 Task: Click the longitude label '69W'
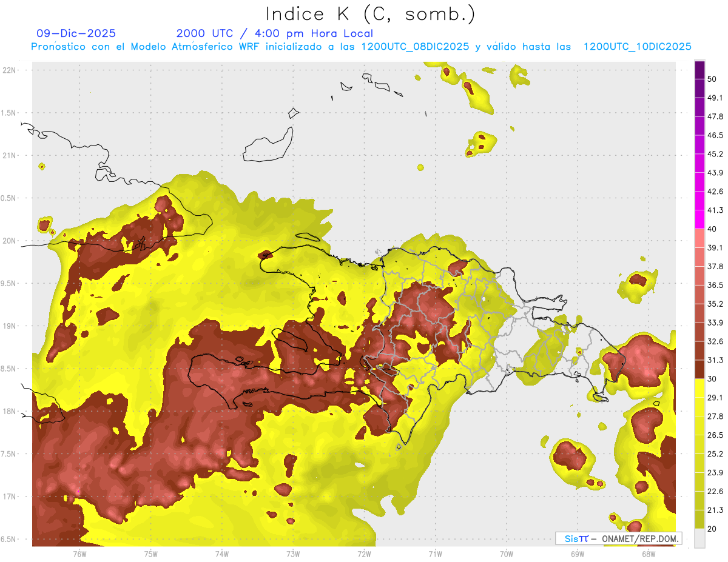click(577, 554)
